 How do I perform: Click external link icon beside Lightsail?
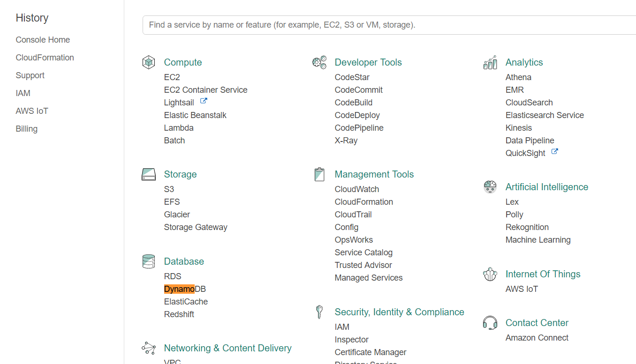click(204, 101)
